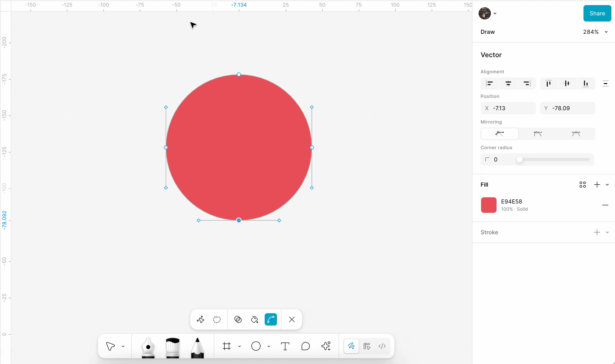
Task: Select the Brush tool
Action: click(x=173, y=347)
